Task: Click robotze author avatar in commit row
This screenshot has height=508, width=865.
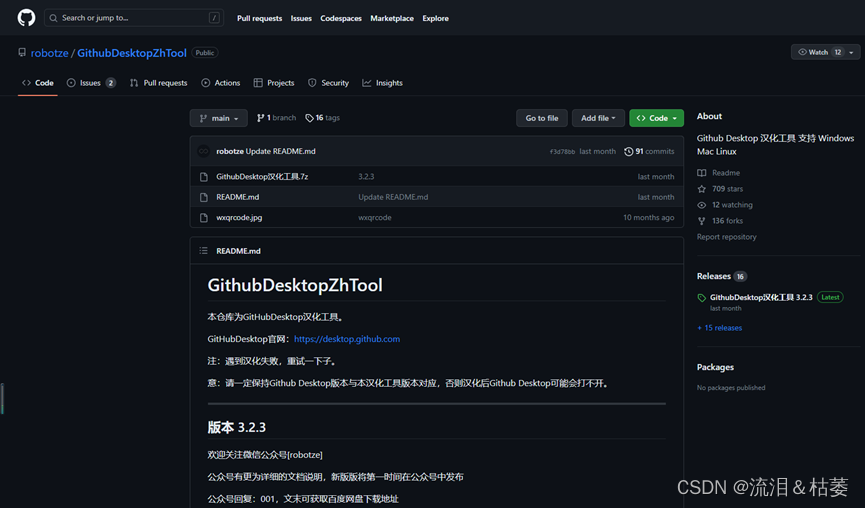Action: pos(204,151)
